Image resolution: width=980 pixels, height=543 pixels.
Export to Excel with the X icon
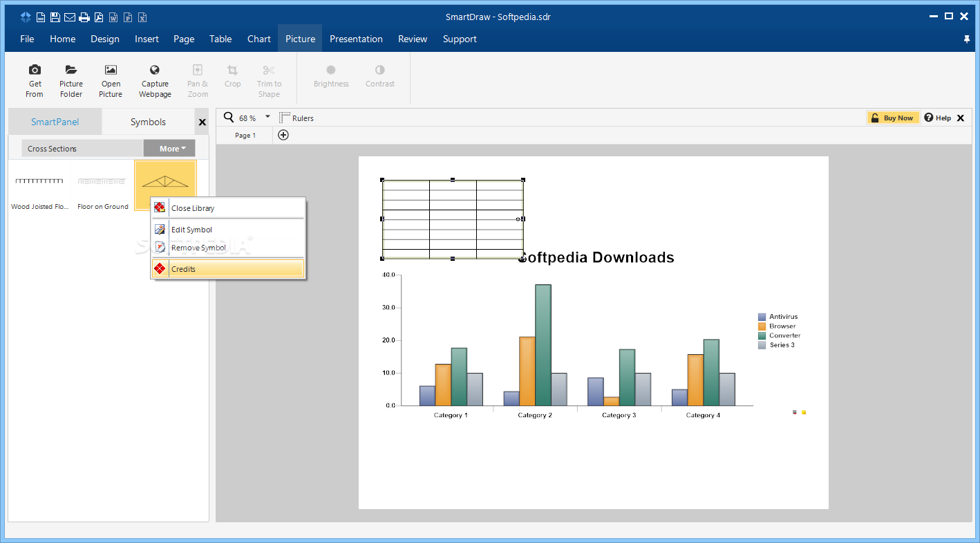(142, 17)
